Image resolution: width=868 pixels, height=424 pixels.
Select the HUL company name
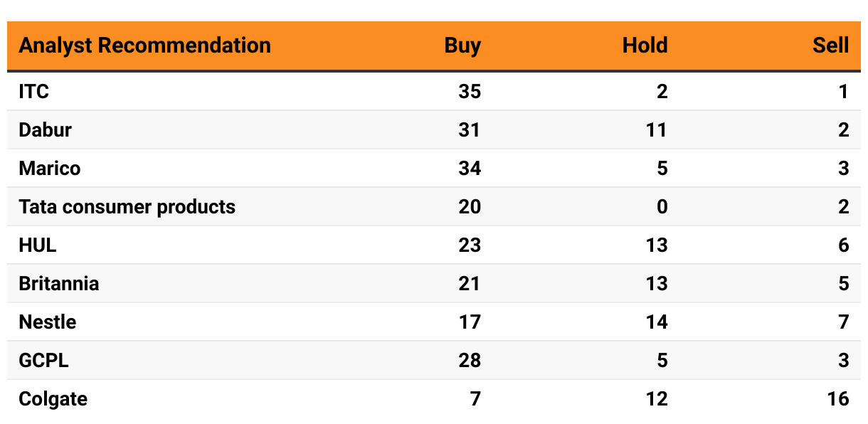click(x=38, y=245)
